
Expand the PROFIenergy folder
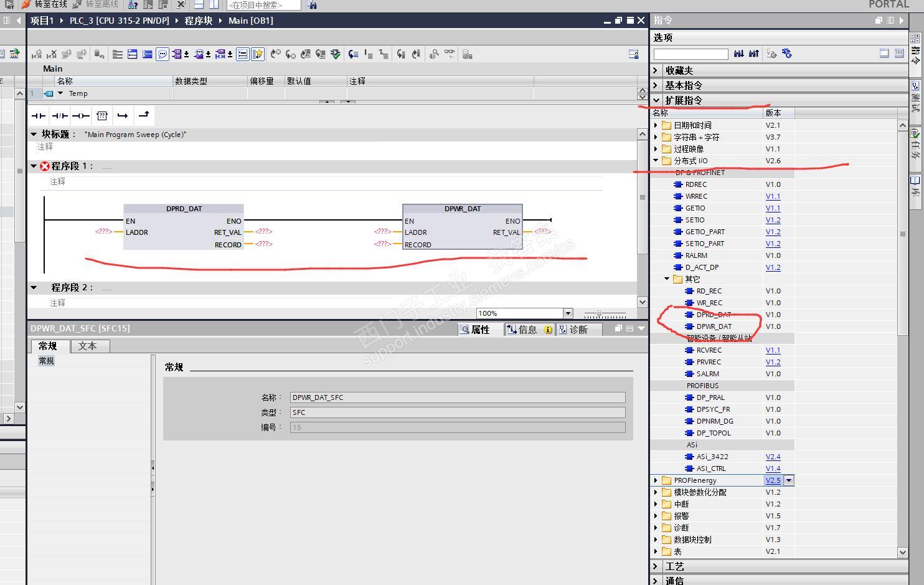(x=656, y=480)
